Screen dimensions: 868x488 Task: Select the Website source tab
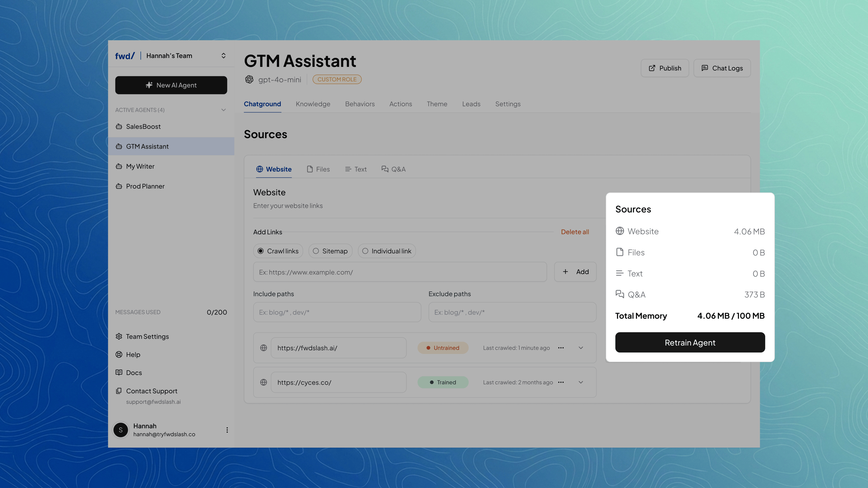[x=274, y=169]
